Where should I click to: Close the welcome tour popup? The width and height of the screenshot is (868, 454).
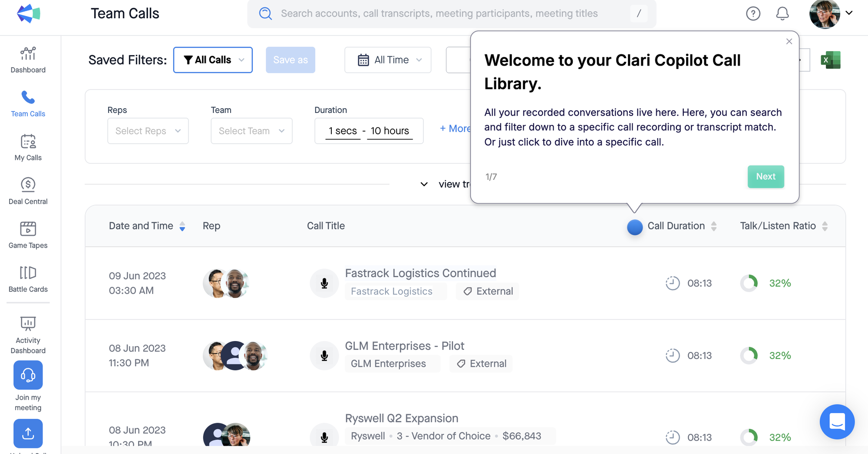(789, 41)
